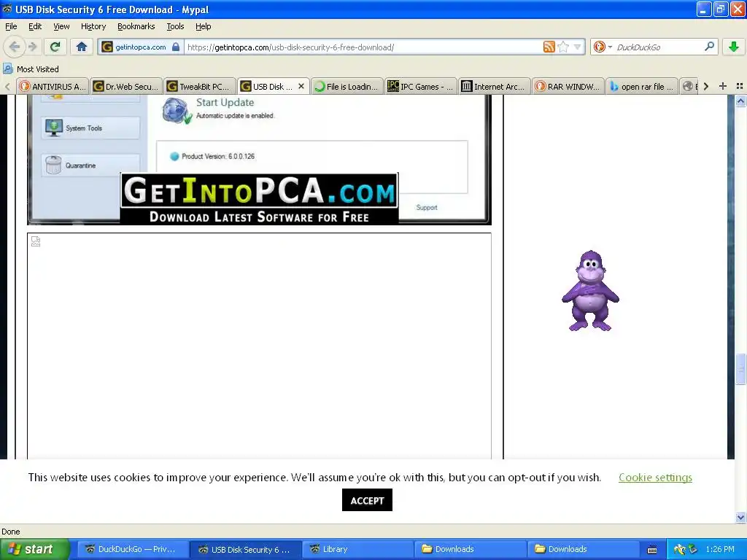Click the padlock site security icon

pyautogui.click(x=176, y=47)
